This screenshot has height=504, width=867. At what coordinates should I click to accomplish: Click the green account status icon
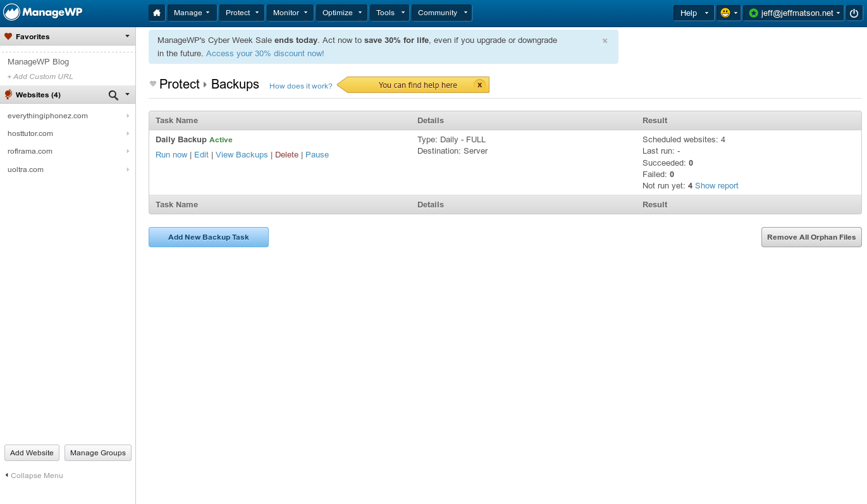pyautogui.click(x=753, y=13)
